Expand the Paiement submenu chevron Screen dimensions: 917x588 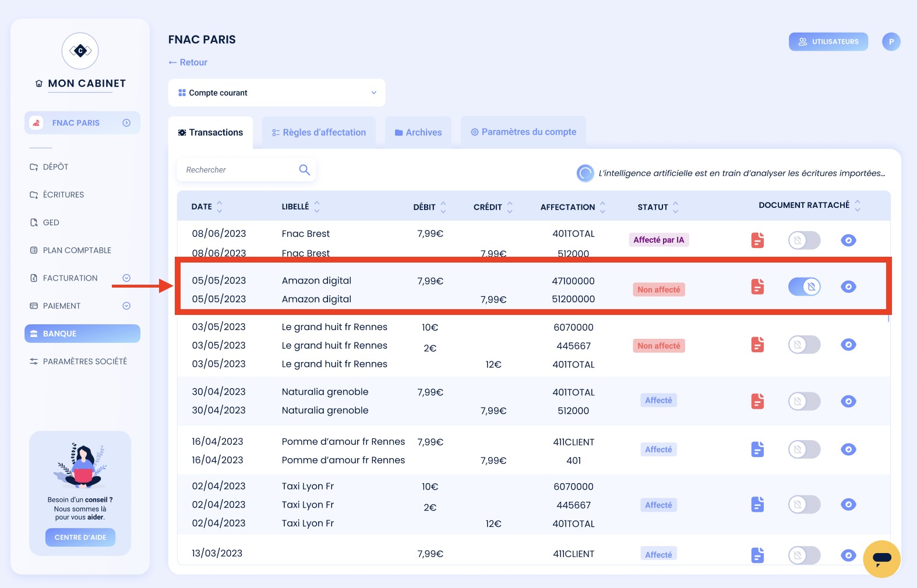click(x=126, y=306)
